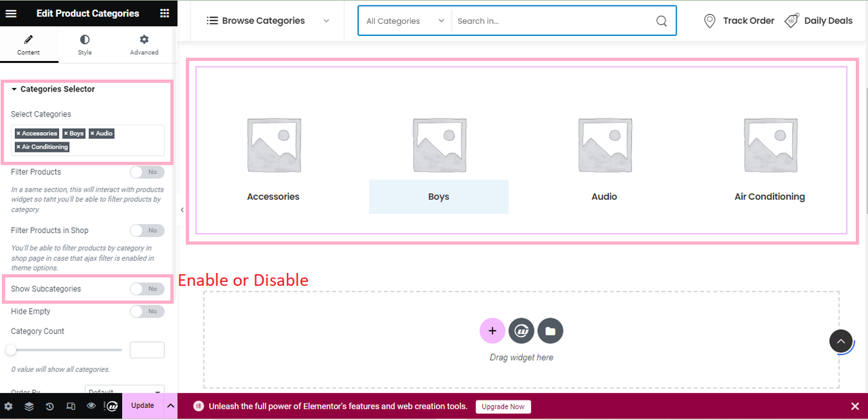Open the Elementor hamburger menu
The height and width of the screenshot is (420, 868).
tap(11, 13)
